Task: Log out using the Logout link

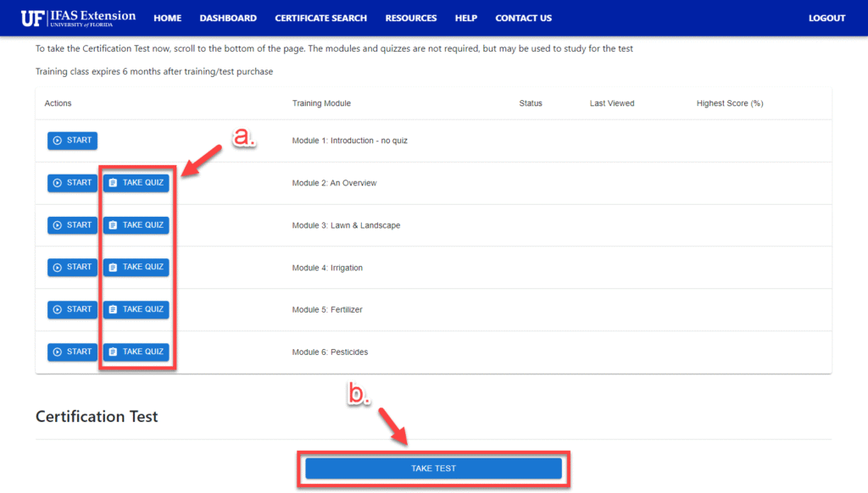Action: pos(826,19)
